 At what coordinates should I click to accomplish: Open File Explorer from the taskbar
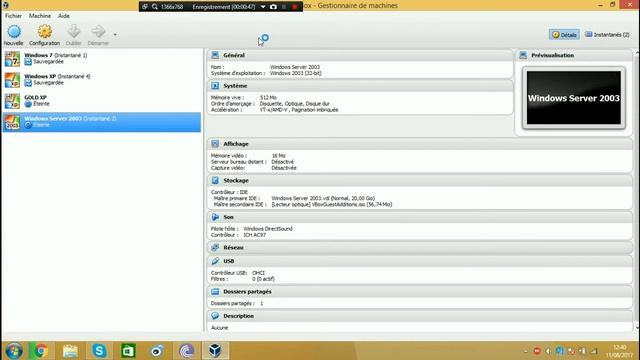point(70,351)
